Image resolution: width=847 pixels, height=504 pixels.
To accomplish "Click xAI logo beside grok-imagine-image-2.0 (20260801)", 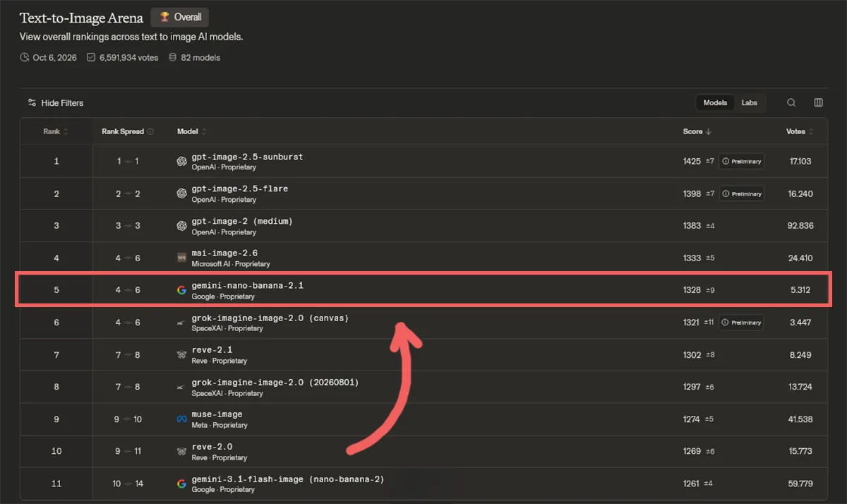I will click(x=181, y=387).
